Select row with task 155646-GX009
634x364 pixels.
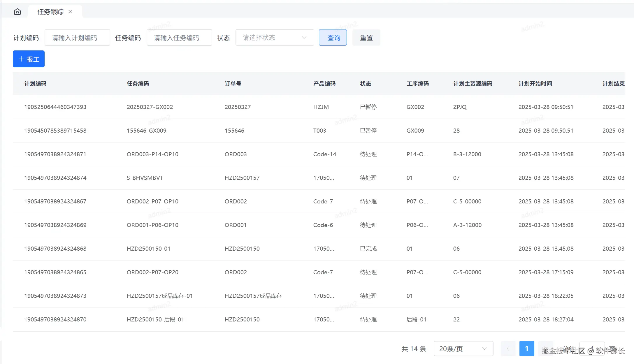(x=147, y=131)
